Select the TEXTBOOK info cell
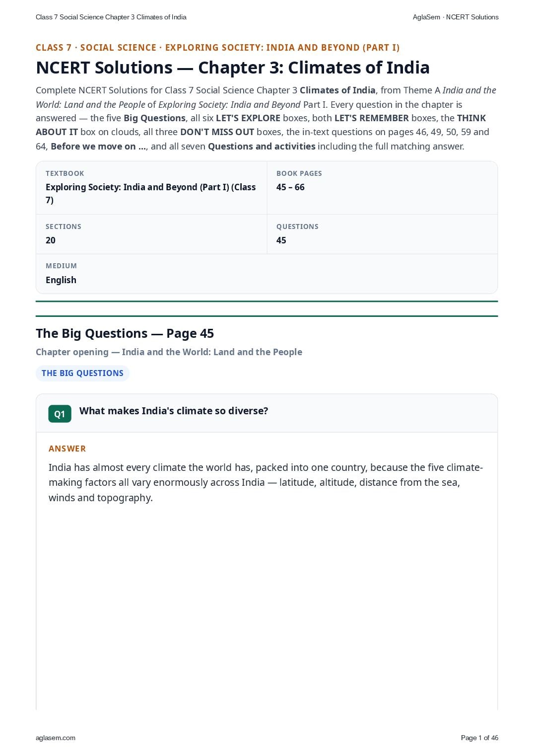The height and width of the screenshot is (756, 534). click(151, 188)
